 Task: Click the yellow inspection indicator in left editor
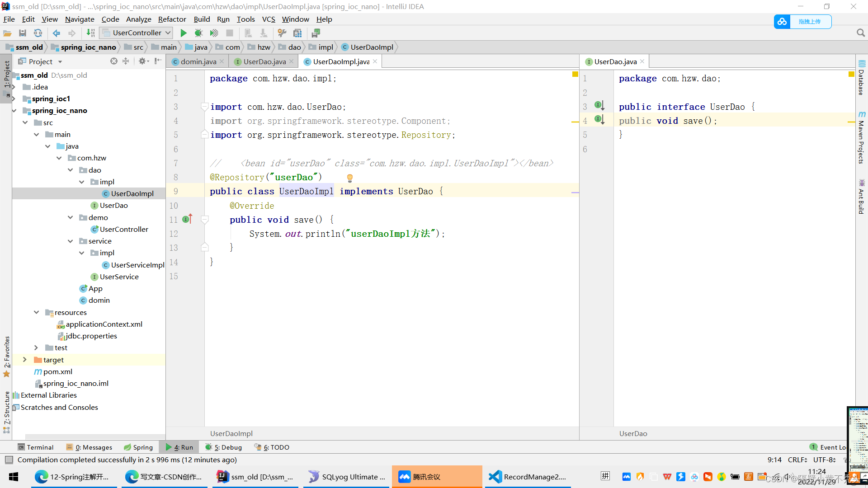(575, 74)
